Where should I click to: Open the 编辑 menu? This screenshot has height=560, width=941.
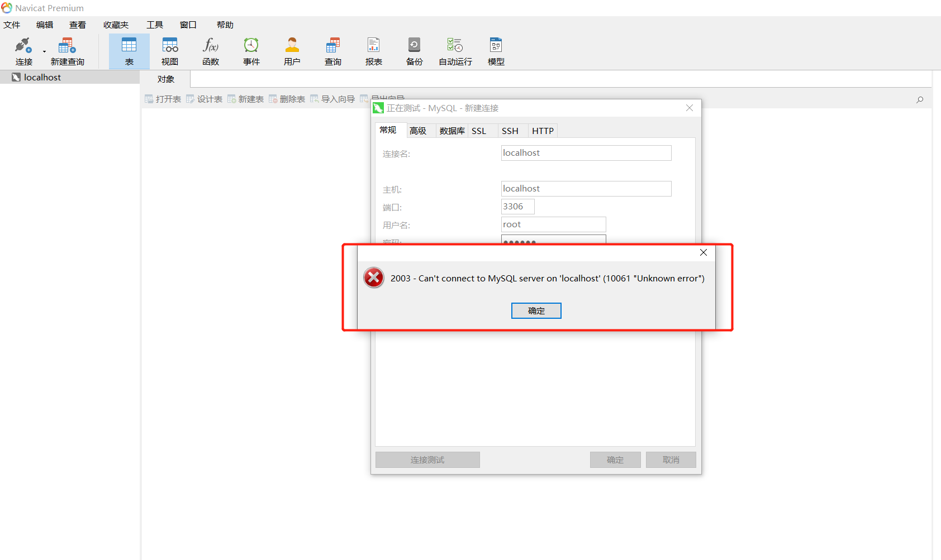[x=45, y=25]
